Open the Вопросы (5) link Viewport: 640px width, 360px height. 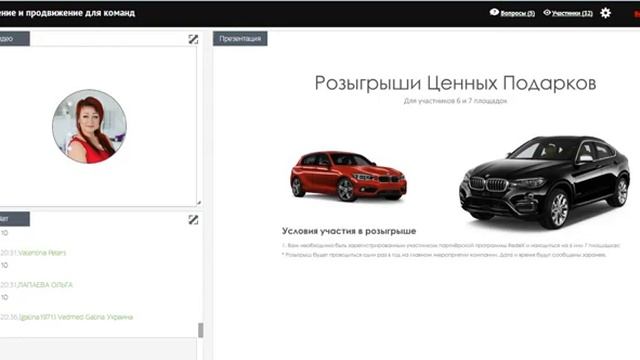pos(517,13)
